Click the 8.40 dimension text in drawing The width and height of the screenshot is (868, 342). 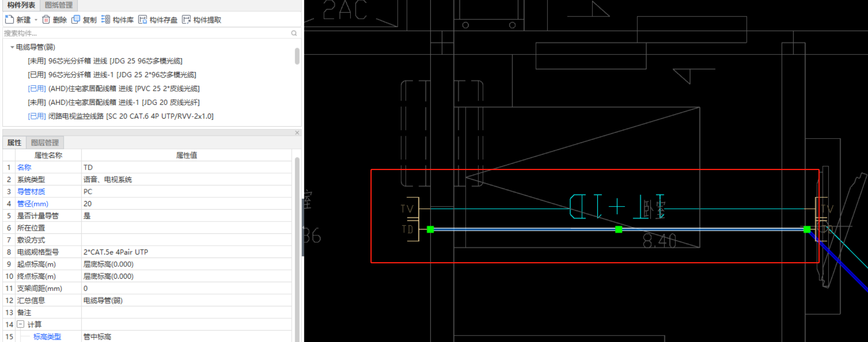[660, 241]
